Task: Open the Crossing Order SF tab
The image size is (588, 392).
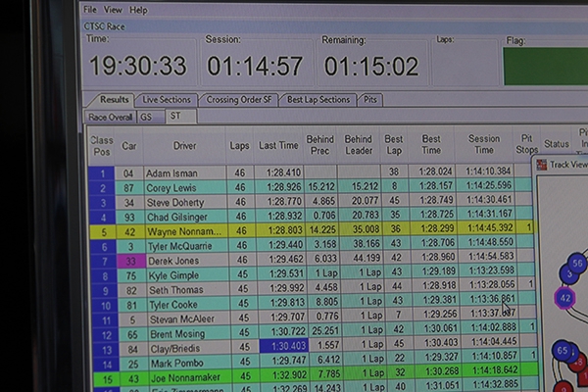Action: (238, 99)
